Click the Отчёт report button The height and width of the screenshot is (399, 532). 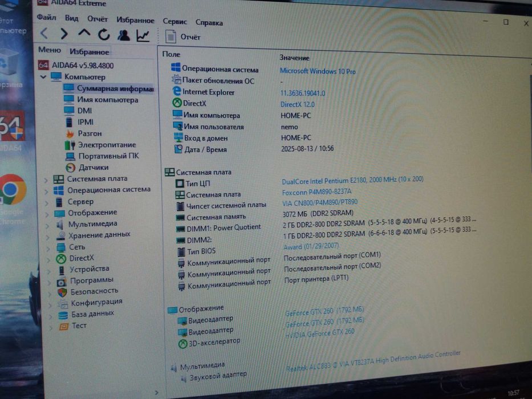click(182, 36)
